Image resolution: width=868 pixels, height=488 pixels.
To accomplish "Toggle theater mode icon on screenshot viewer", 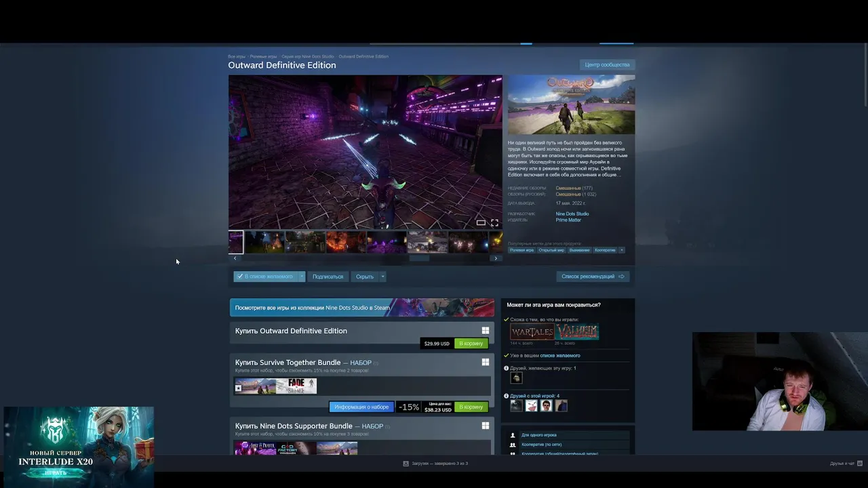I will tap(481, 222).
